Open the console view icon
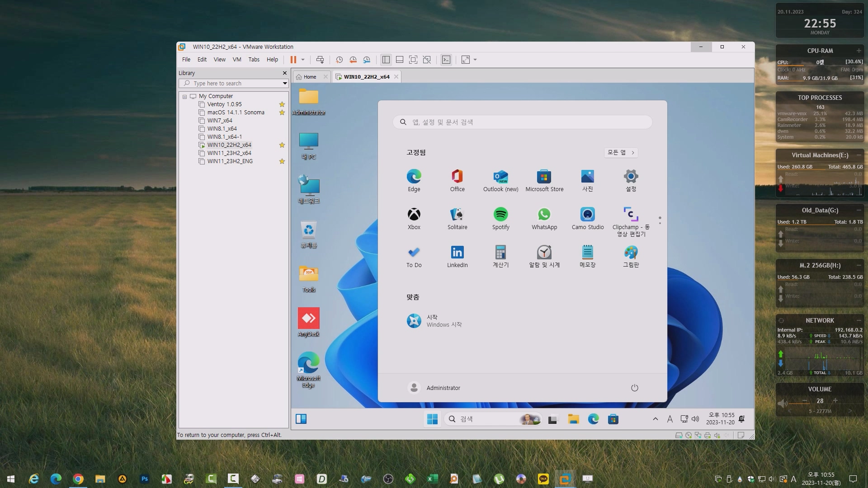The width and height of the screenshot is (868, 488). tap(446, 60)
